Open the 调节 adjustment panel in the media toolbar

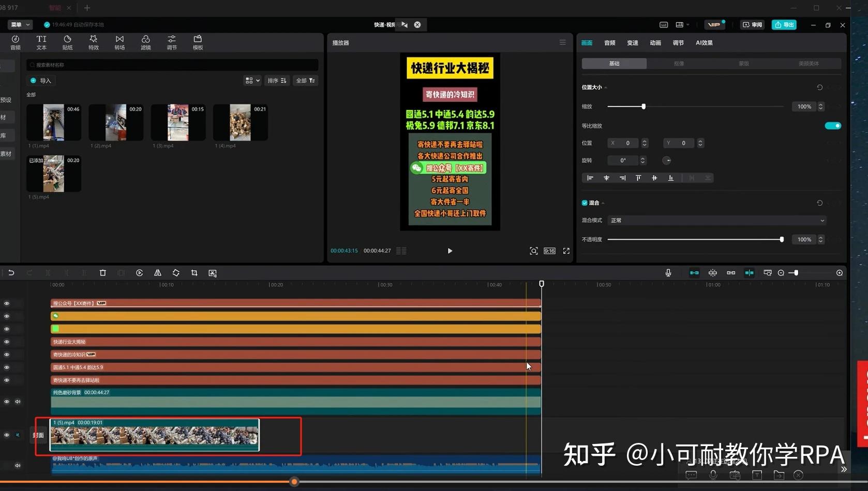point(172,42)
